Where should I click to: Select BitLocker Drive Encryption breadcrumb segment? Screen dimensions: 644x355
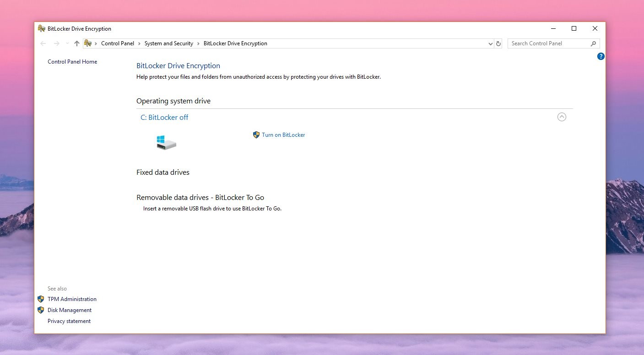pyautogui.click(x=235, y=43)
